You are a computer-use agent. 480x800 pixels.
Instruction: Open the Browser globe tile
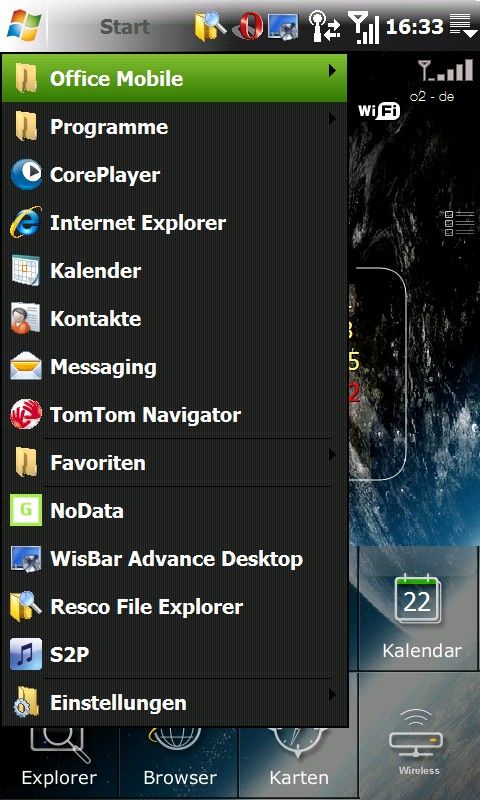180,762
